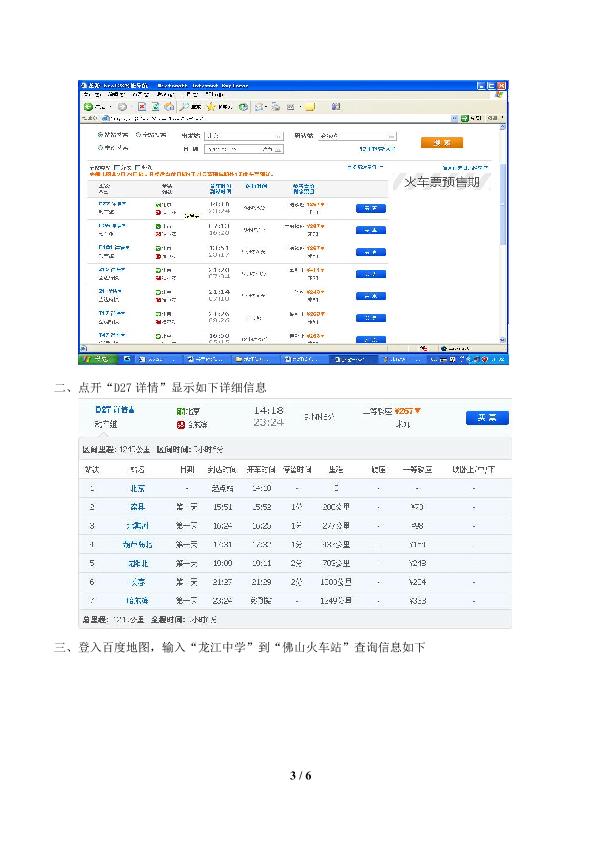This screenshot has width=595, height=842.
Task: Select the second radio button beside the first
Action: [x=139, y=135]
